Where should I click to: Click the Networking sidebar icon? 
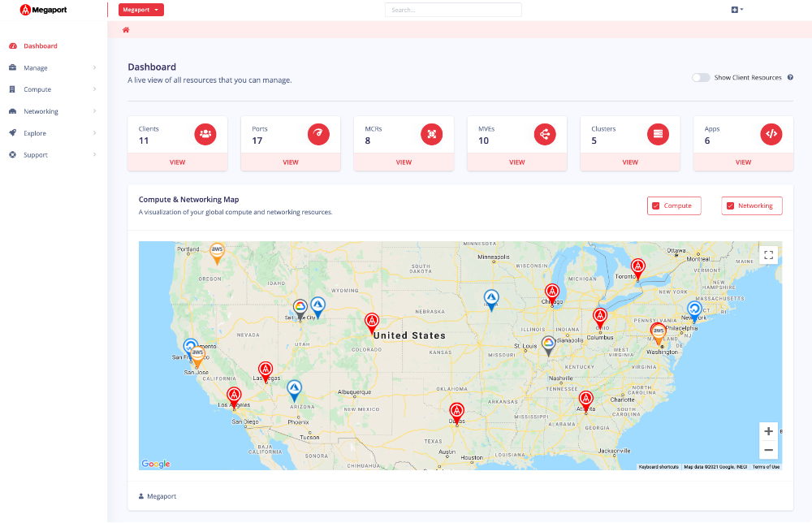(x=13, y=111)
